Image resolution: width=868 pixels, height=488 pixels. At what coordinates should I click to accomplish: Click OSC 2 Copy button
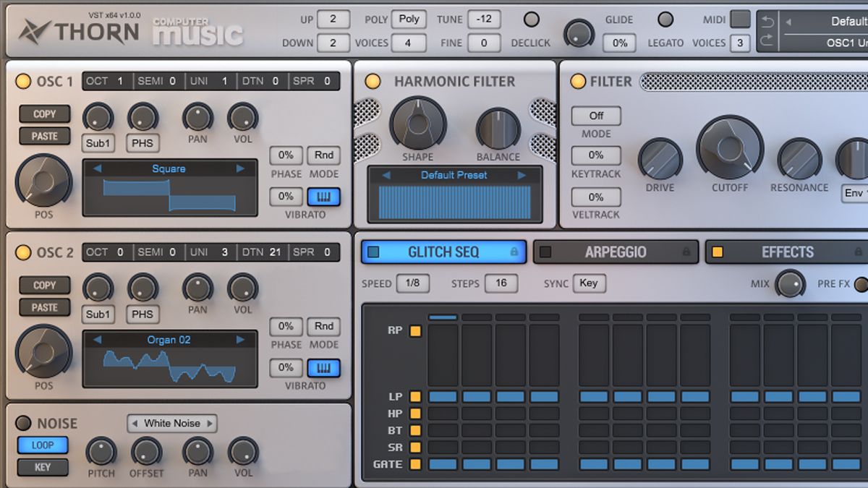(x=45, y=286)
